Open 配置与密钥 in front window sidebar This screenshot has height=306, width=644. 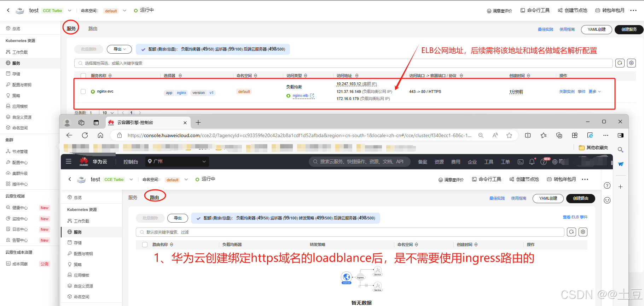83,254
